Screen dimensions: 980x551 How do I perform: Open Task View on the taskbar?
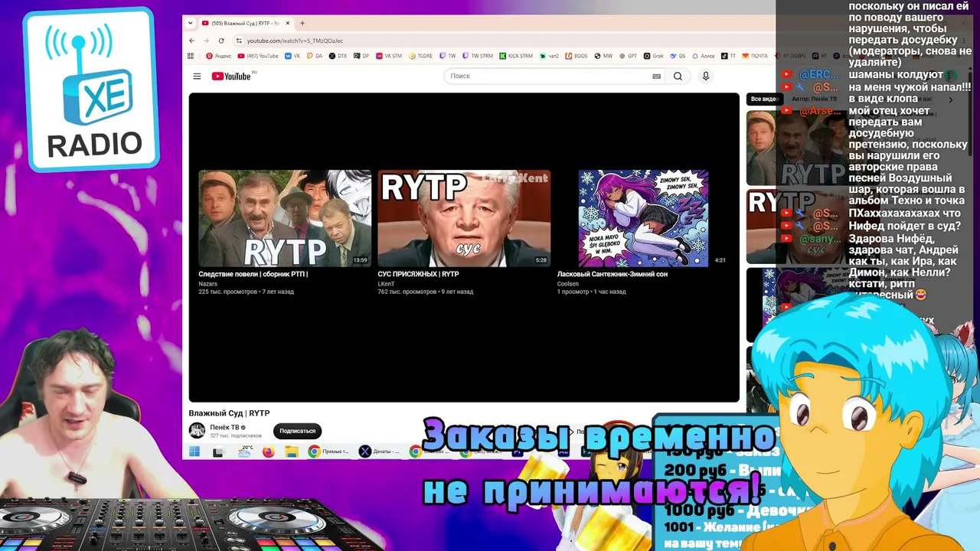[x=218, y=452]
